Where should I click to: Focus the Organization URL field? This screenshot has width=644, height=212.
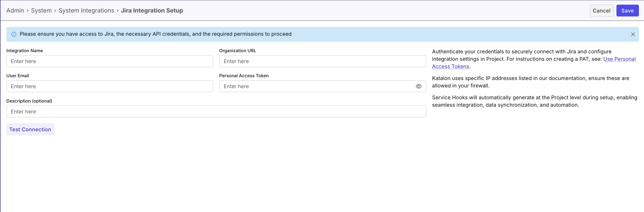point(322,61)
